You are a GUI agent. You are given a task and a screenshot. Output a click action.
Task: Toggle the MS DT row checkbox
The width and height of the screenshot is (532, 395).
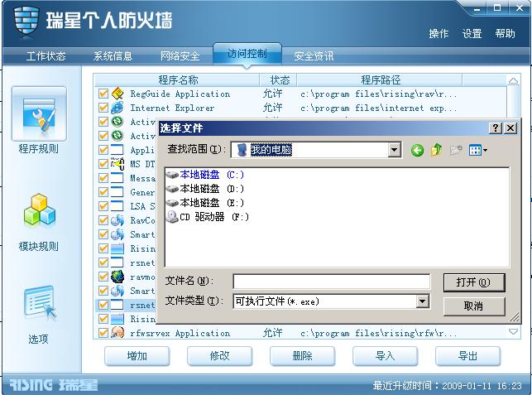(103, 164)
